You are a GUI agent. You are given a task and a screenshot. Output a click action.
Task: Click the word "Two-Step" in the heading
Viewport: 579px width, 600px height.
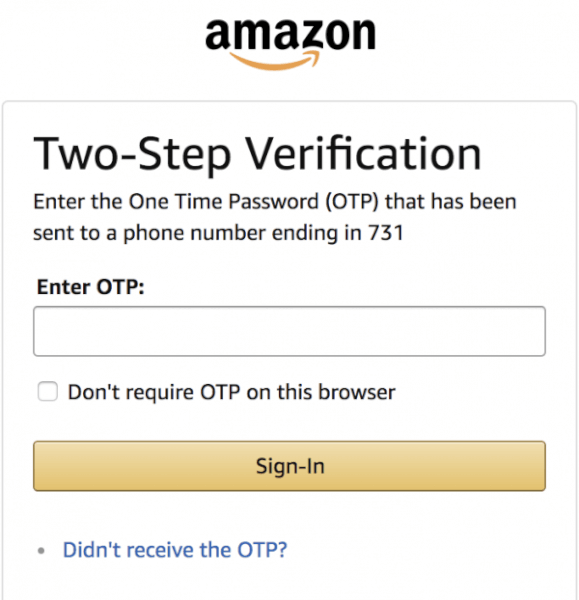(x=132, y=155)
